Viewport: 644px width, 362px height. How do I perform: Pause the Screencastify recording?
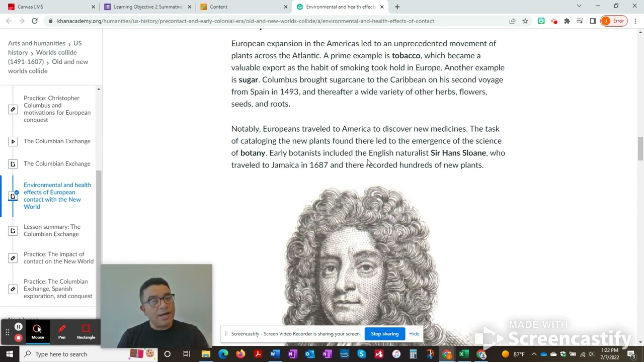(18, 327)
